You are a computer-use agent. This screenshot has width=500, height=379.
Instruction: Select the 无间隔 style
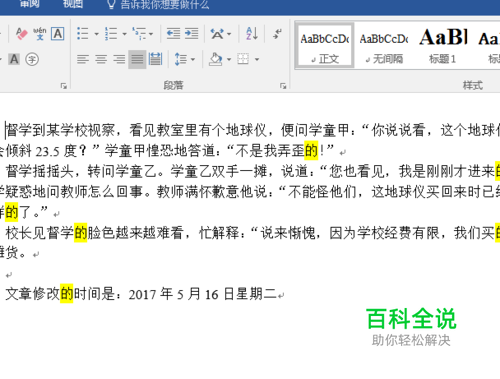[x=384, y=46]
